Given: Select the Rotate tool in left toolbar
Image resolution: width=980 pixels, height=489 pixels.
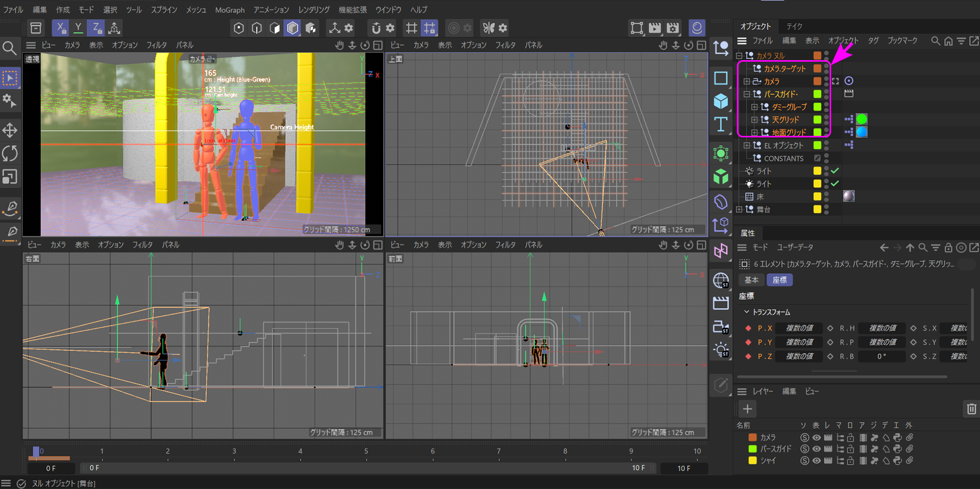Looking at the screenshot, I should click(x=10, y=153).
